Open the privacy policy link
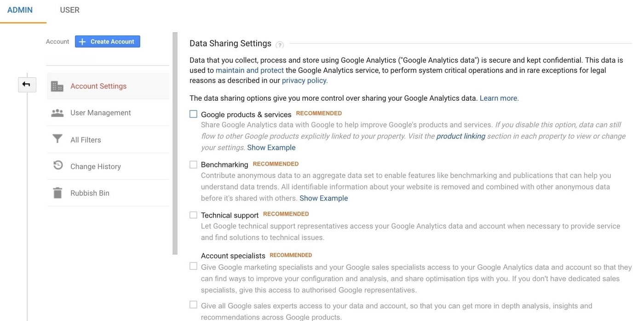Image resolution: width=644 pixels, height=321 pixels. click(305, 80)
